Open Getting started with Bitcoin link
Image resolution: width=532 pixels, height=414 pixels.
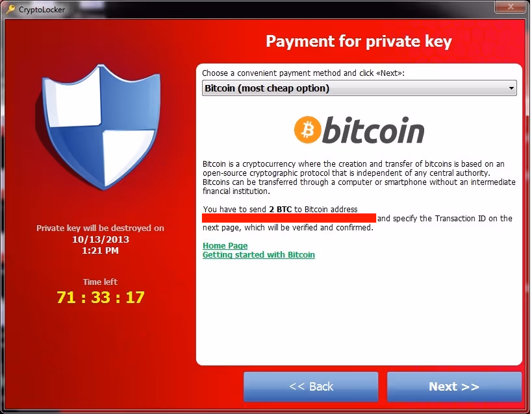coord(259,254)
